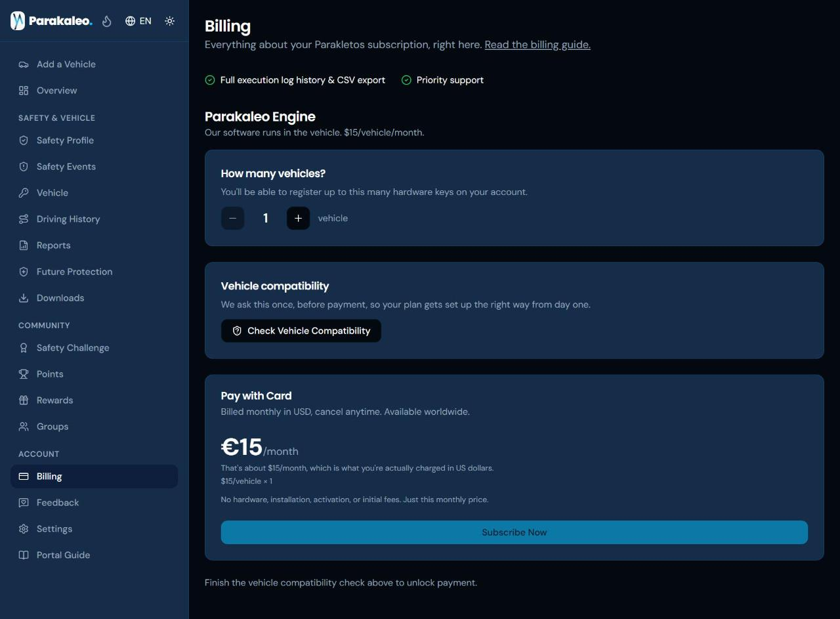The height and width of the screenshot is (619, 840).
Task: Click the Safety Events shield icon
Action: point(24,167)
